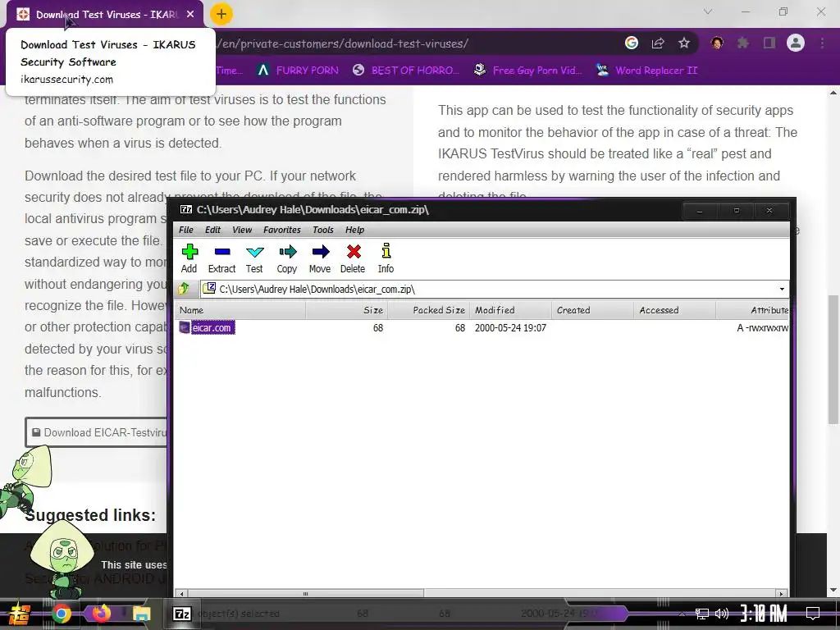840x630 pixels.
Task: Open the Free Gay Porn Vid... bookmark
Action: pyautogui.click(x=528, y=71)
